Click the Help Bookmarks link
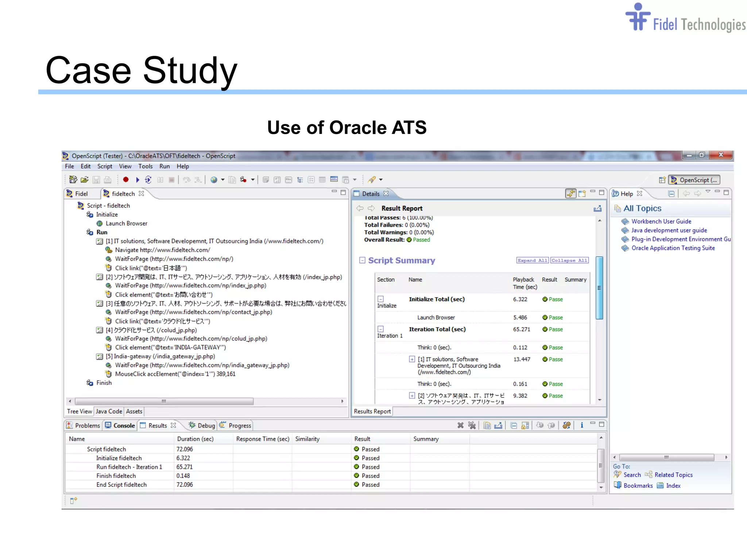 (x=638, y=486)
